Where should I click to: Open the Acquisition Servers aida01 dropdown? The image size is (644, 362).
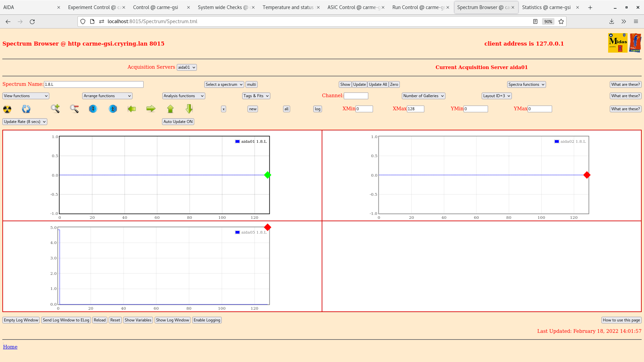coord(186,67)
